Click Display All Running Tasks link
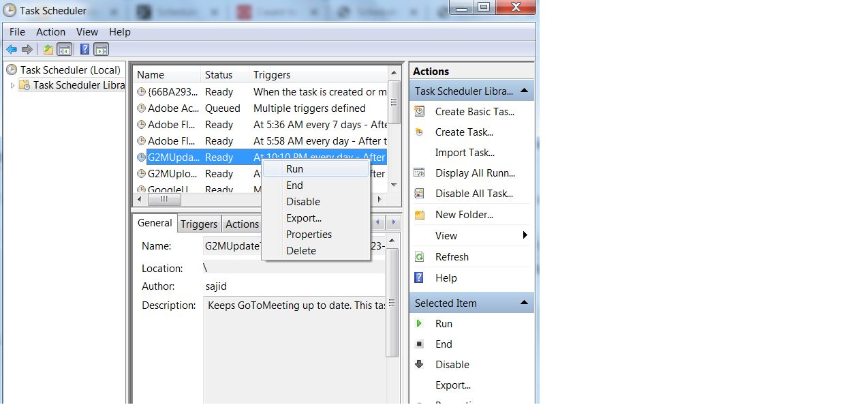The height and width of the screenshot is (405, 868). [x=475, y=173]
